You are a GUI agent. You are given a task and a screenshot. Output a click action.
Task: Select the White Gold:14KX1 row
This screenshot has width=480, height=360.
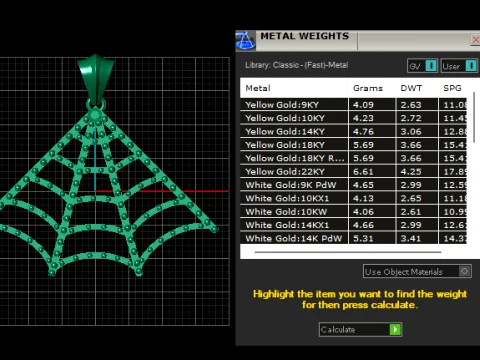coord(353,225)
